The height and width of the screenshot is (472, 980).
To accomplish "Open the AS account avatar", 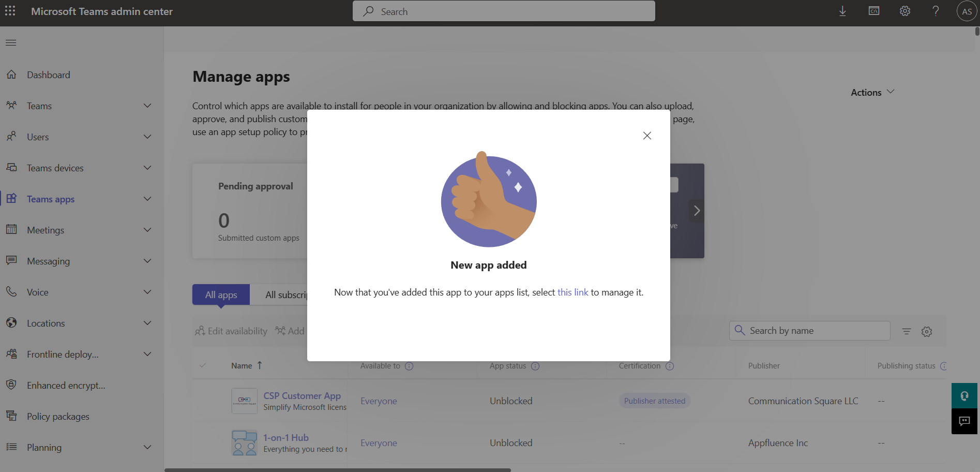I will pyautogui.click(x=966, y=11).
